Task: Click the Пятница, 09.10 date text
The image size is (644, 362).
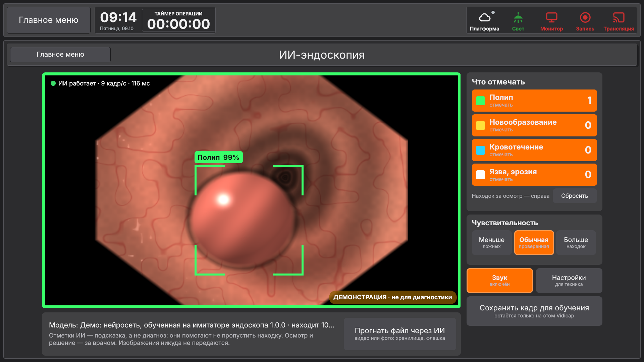Action: click(117, 28)
